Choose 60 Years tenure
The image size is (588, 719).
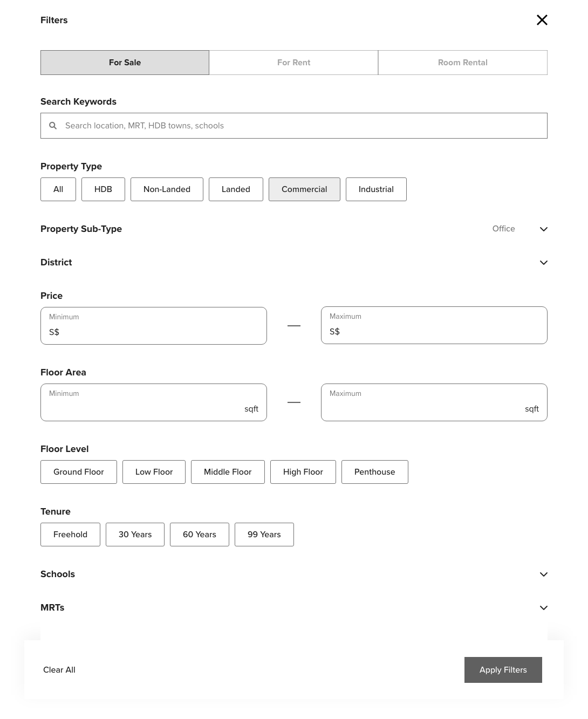[x=200, y=535]
